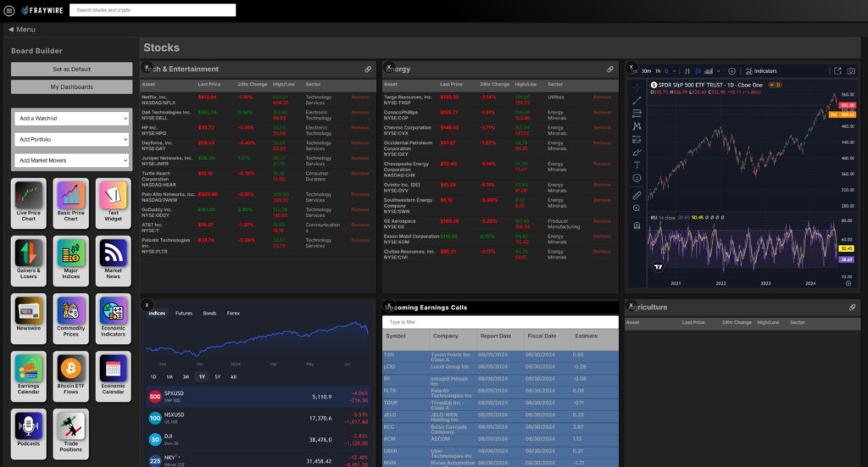Screen dimensions: 868x467
Task: Select the brush drawing tool in chart
Action: [x=637, y=153]
